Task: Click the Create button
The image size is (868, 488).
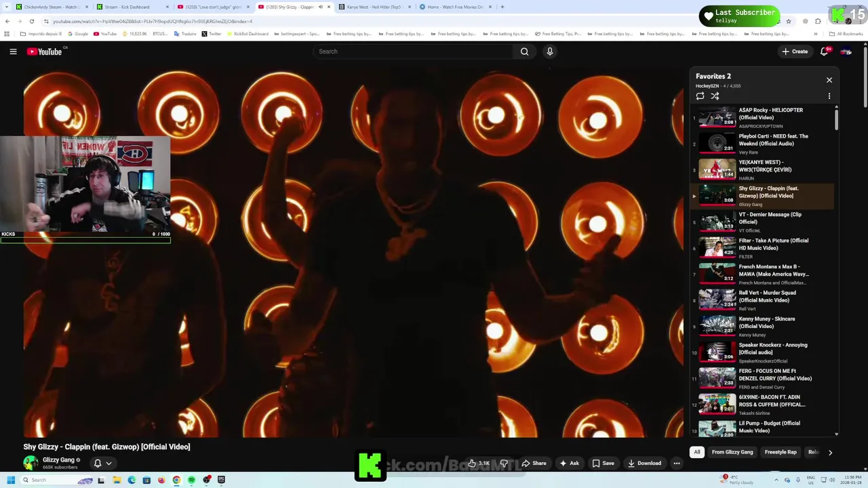Action: coord(795,52)
